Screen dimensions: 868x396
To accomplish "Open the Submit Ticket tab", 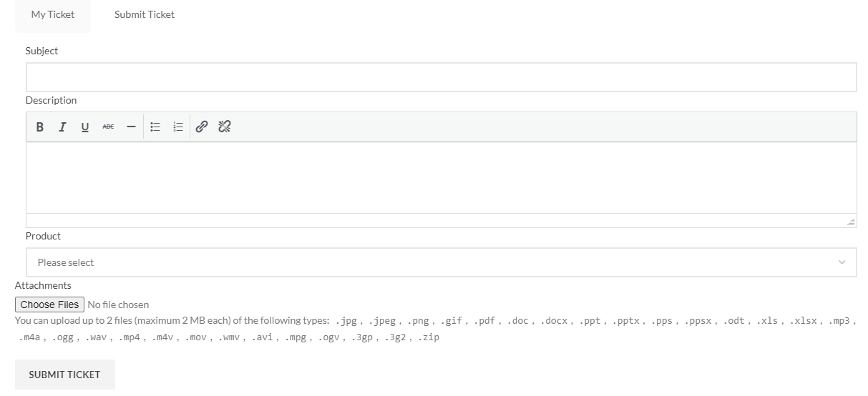I will (145, 14).
